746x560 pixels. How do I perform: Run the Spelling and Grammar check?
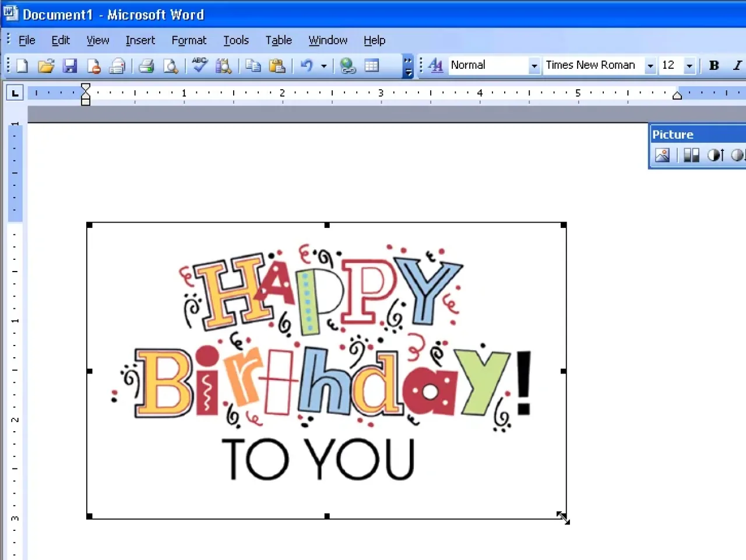199,65
